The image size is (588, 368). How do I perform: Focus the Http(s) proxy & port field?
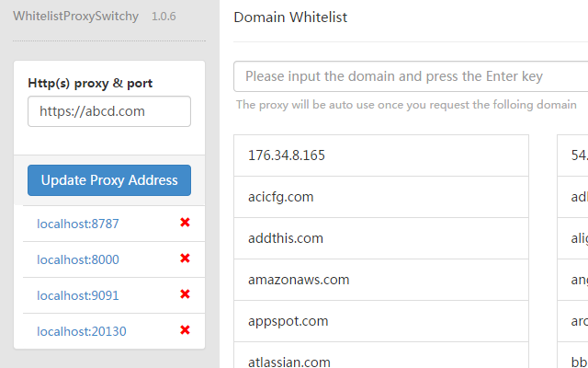click(x=109, y=111)
